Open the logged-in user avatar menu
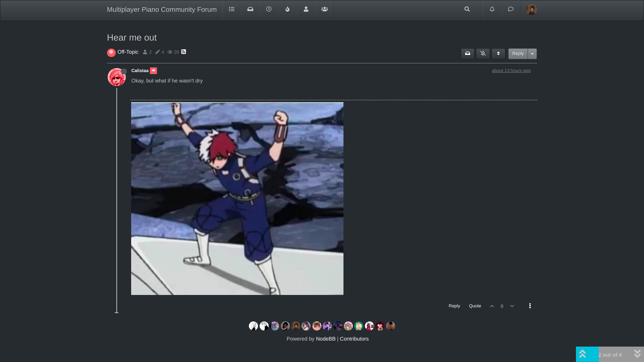 tap(531, 9)
